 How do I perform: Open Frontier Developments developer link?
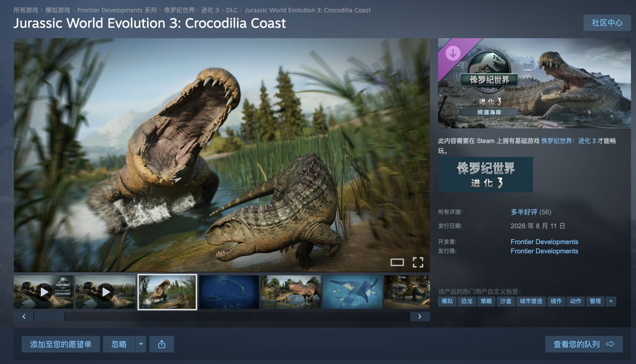coord(544,242)
